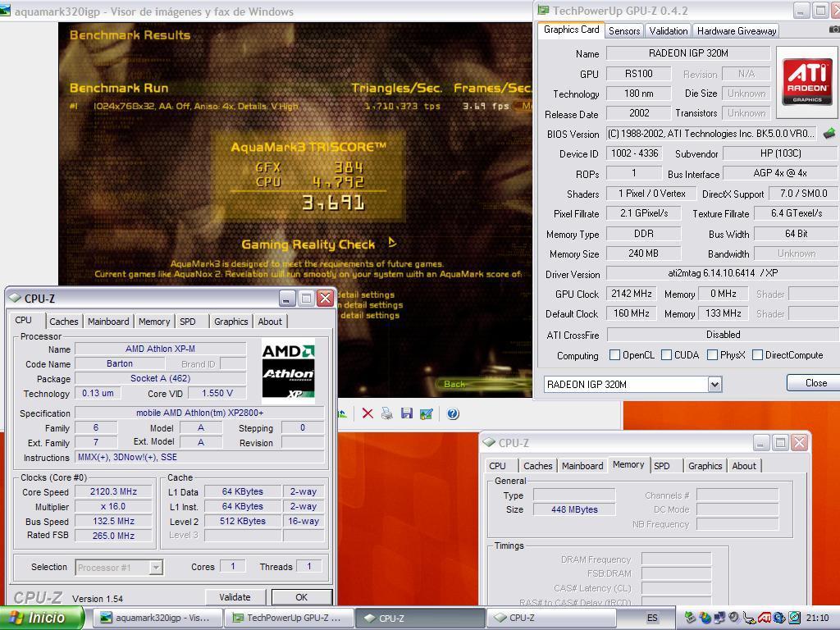
Task: Enable the DirectCompute checkbox
Action: click(x=757, y=354)
